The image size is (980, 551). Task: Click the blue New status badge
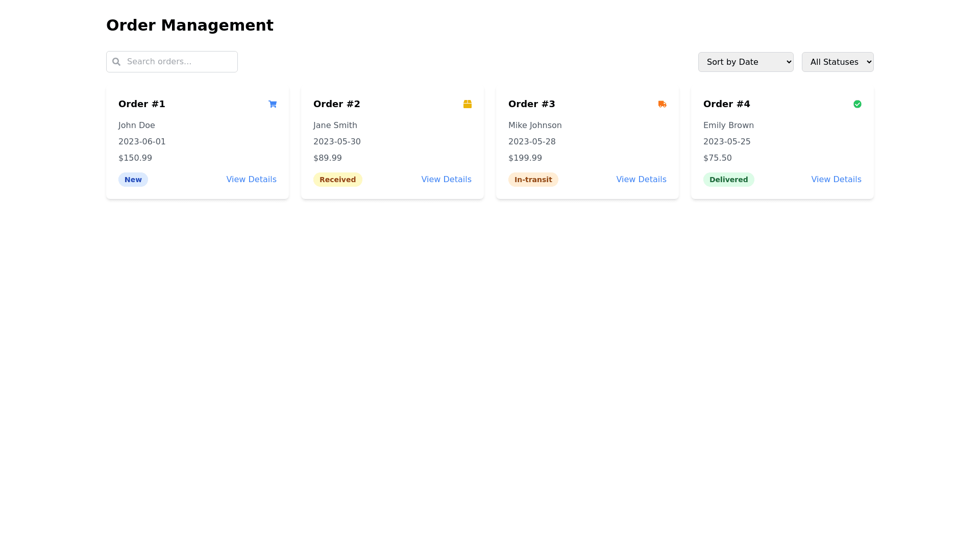coord(133,180)
